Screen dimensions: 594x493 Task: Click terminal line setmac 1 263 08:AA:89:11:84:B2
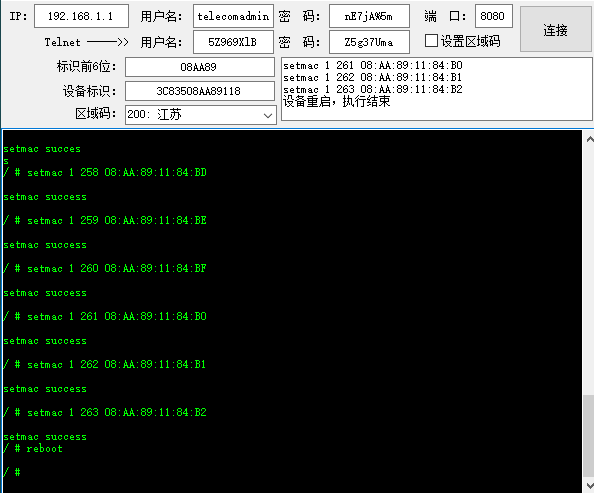(105, 412)
